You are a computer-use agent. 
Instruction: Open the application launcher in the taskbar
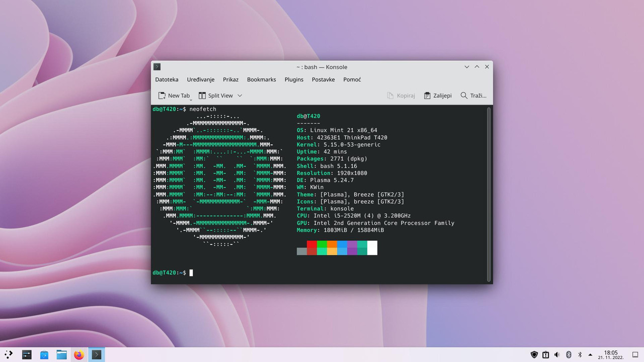coord(9,354)
